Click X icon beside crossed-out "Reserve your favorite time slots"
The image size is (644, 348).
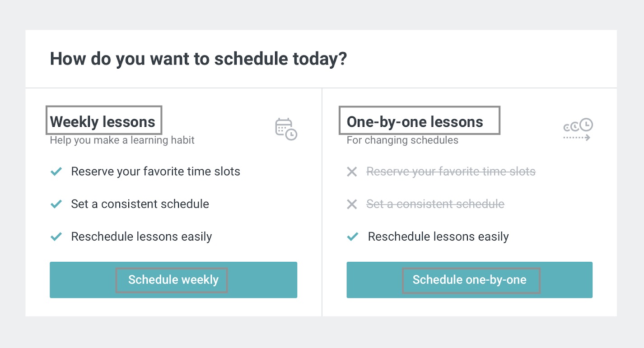(x=352, y=172)
